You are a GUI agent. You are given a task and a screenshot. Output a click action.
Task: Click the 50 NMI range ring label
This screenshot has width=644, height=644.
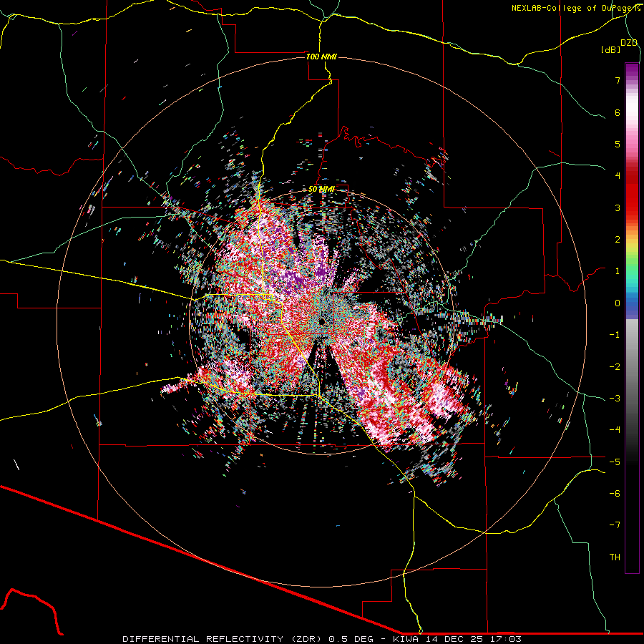click(321, 190)
